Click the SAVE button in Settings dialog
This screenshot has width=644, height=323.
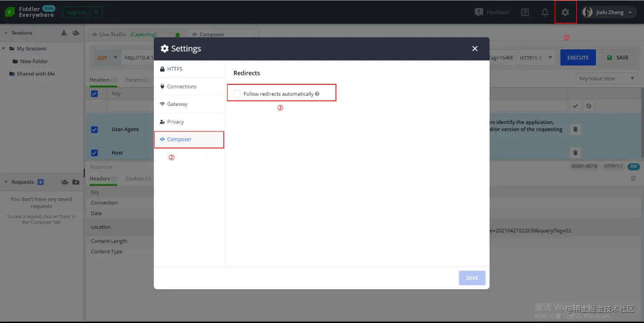(x=472, y=278)
